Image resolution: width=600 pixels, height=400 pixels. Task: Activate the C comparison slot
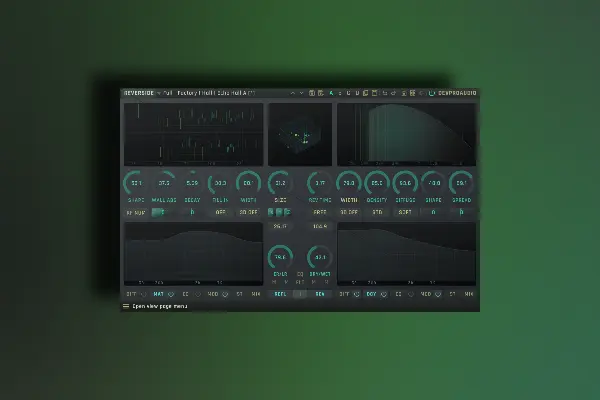348,93
